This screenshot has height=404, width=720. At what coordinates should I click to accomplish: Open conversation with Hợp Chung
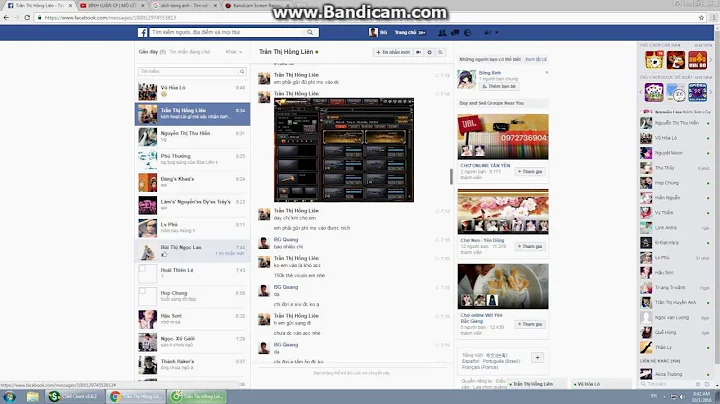coord(192,296)
